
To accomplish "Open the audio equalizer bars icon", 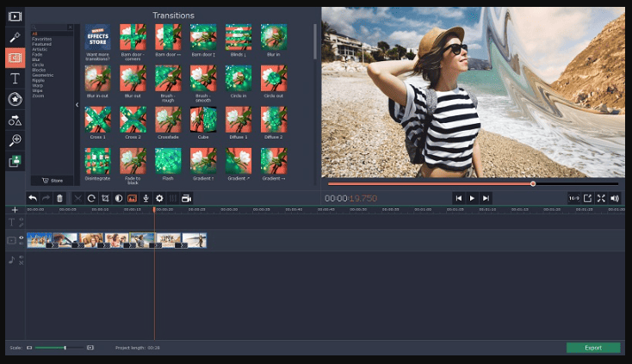I will (173, 198).
